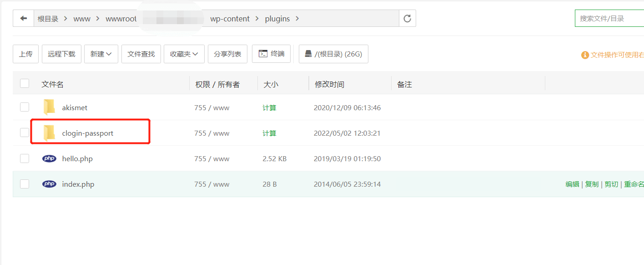The height and width of the screenshot is (265, 644).
Task: Expand the 新建 dropdown menu
Action: (101, 54)
